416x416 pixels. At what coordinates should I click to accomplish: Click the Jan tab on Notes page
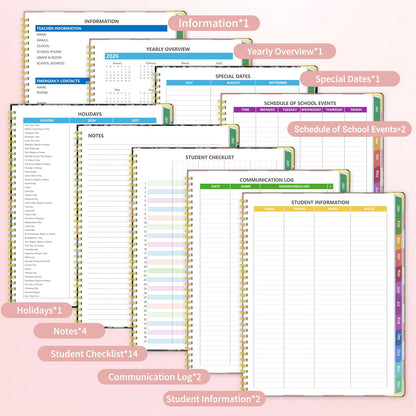point(233,137)
